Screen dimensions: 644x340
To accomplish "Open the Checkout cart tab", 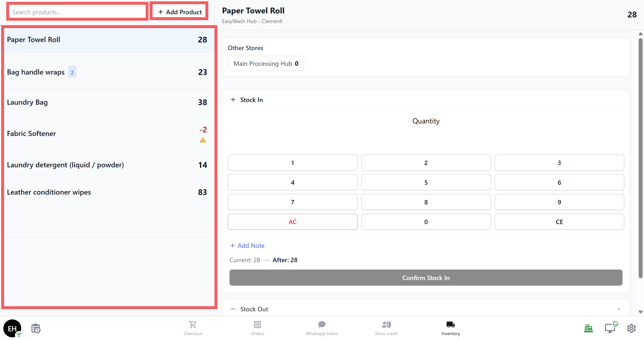I will pos(193,328).
